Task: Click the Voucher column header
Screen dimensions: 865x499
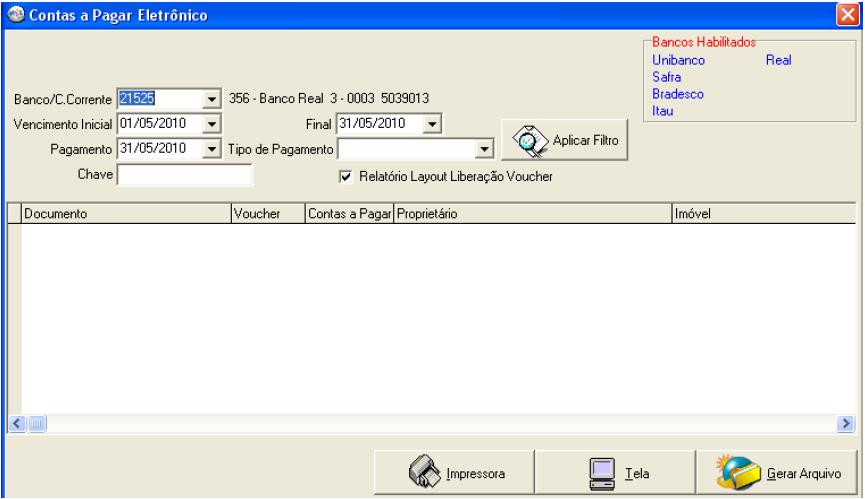Action: point(267,214)
